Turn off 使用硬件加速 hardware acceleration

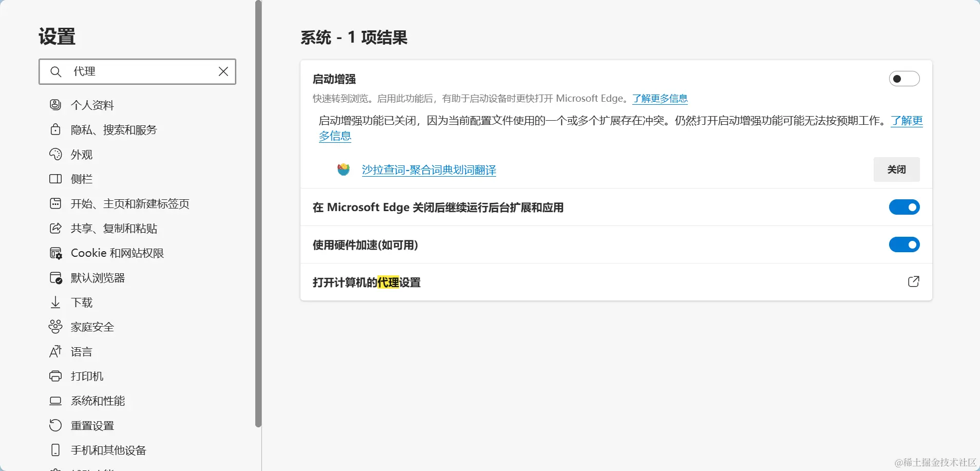point(904,244)
